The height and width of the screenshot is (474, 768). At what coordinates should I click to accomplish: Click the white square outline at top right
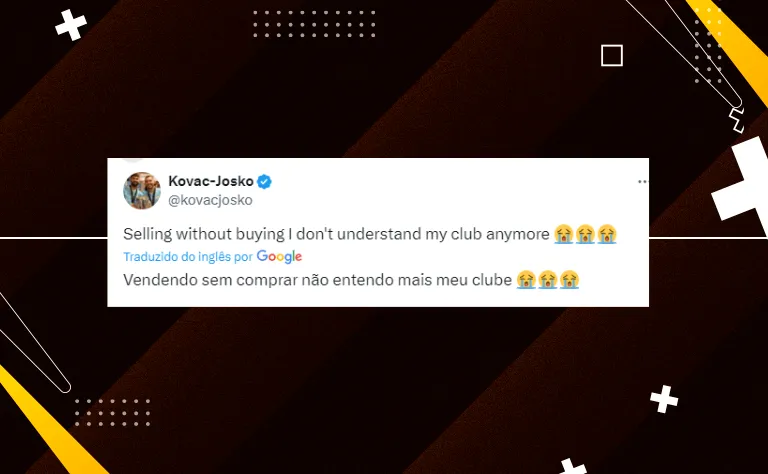612,55
